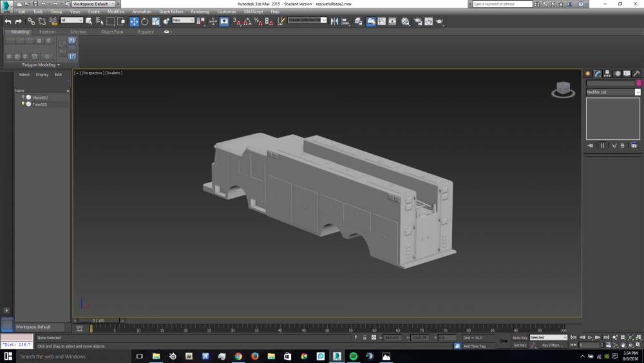Select the Select and Move tool
The image size is (644, 363).
(x=134, y=21)
